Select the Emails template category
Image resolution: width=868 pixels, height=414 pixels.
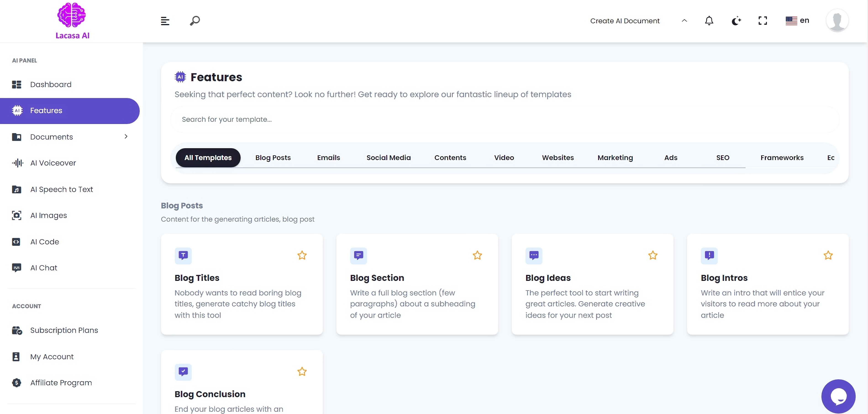(329, 158)
